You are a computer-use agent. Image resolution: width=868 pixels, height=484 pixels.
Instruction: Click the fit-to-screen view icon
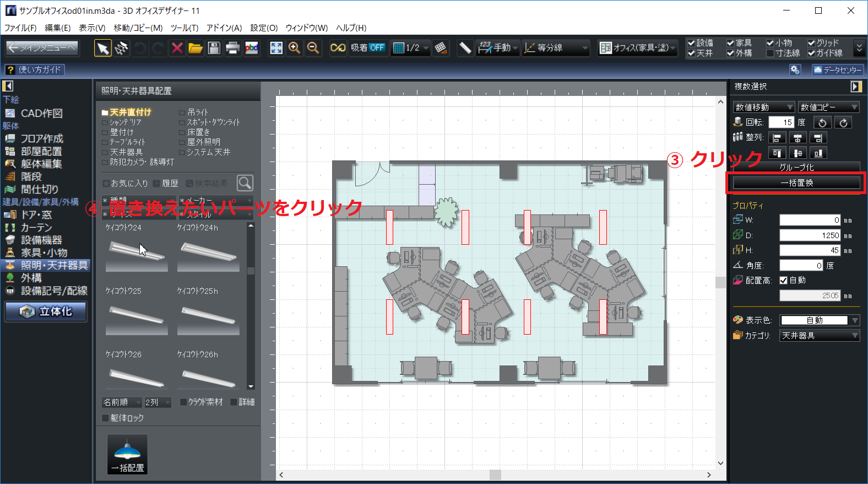[276, 48]
